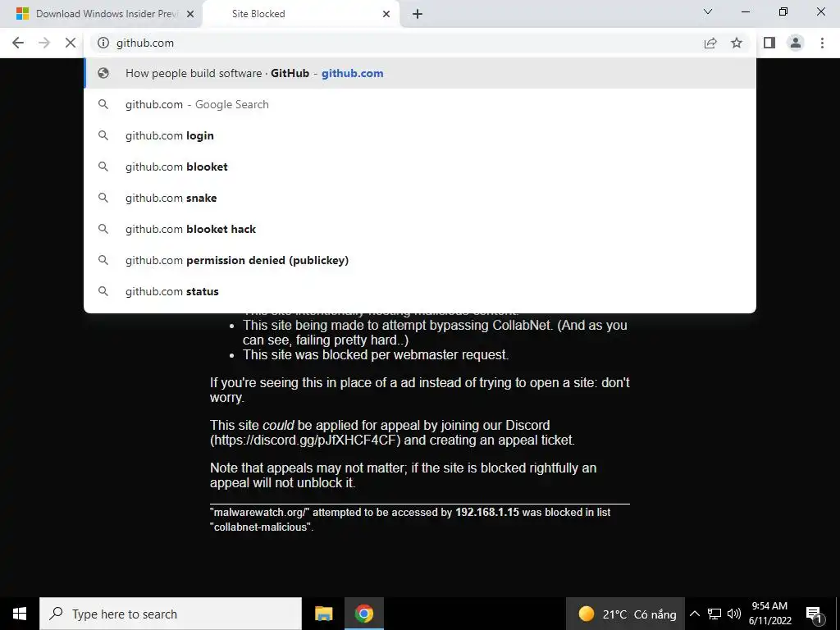
Task: Click the globe icon in the first suggestion
Action: tap(103, 73)
